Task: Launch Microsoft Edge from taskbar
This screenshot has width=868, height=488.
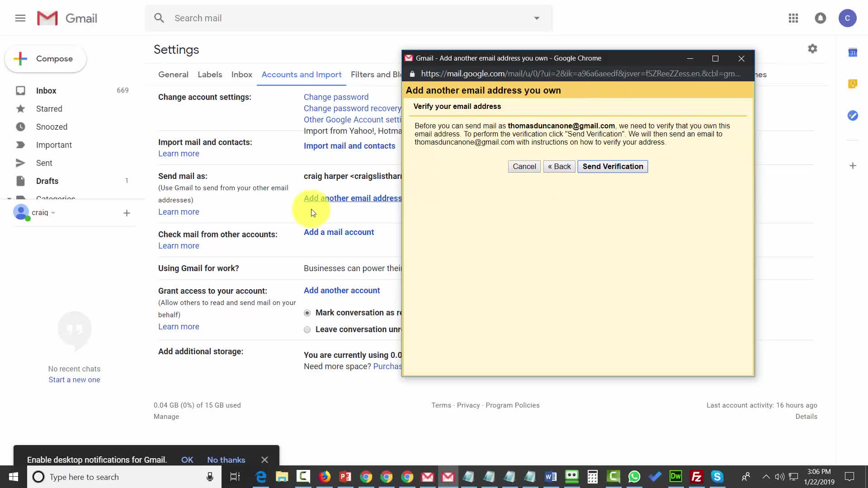Action: click(261, 477)
